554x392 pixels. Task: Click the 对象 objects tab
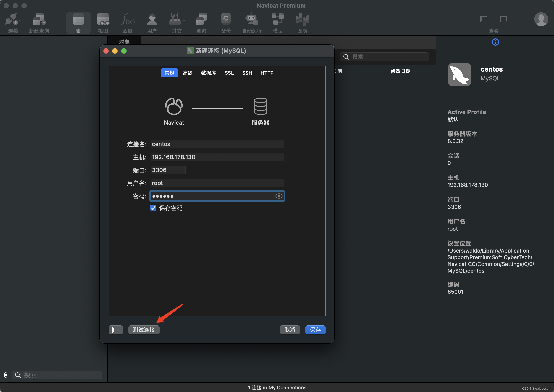pyautogui.click(x=124, y=42)
